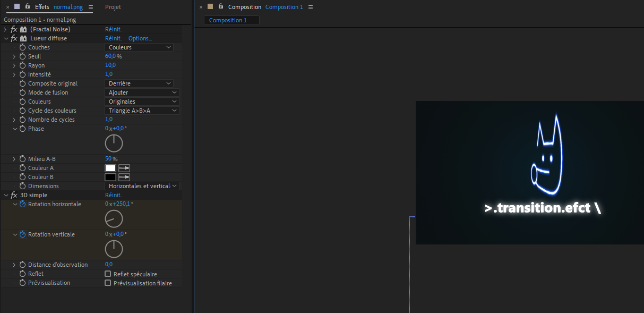Open the Mode de fusion dropdown
Viewport: 644px width, 313px height.
[x=142, y=92]
